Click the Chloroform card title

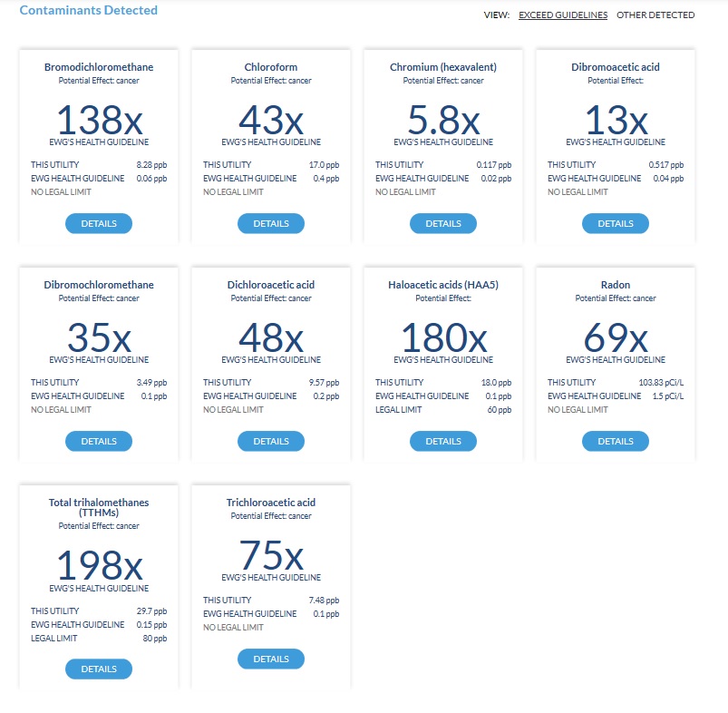271,67
